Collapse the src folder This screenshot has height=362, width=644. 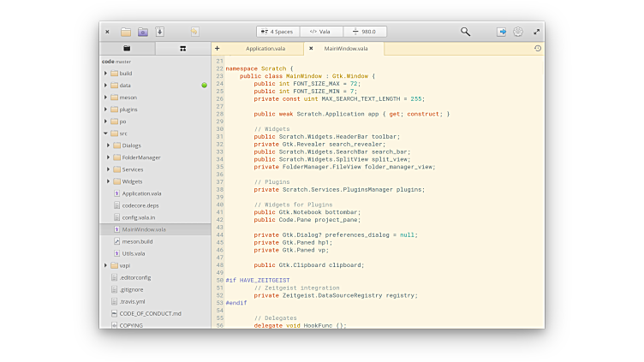tap(105, 134)
